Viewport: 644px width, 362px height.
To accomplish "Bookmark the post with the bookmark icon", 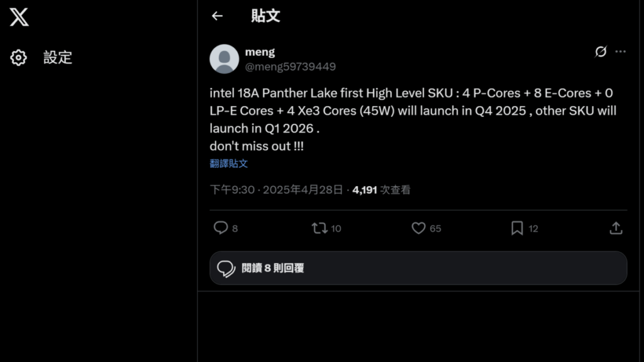I will [x=517, y=228].
